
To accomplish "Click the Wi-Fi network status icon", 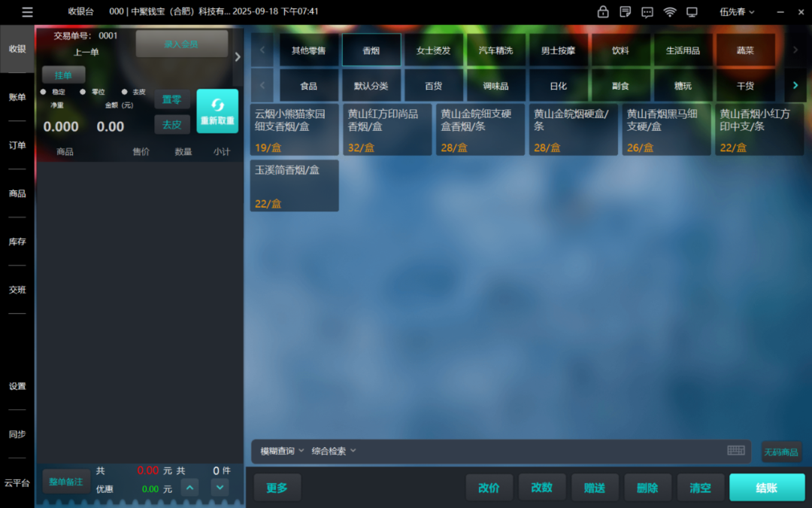I will [669, 12].
